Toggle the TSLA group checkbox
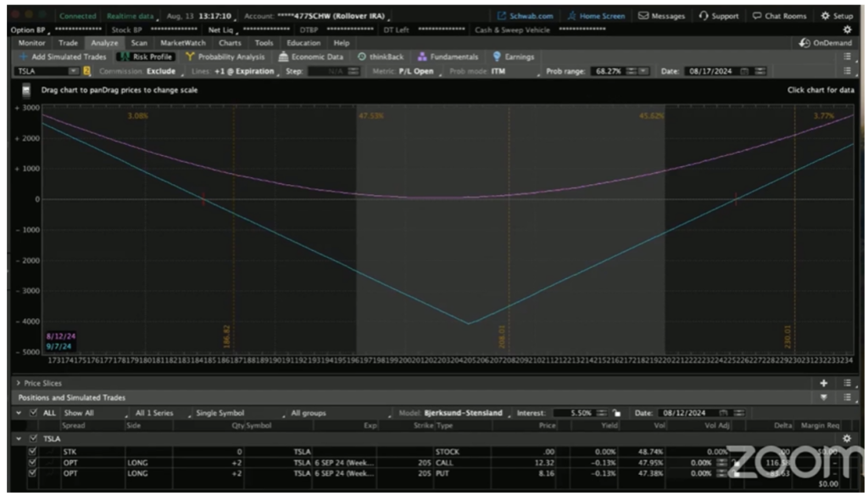 33,438
